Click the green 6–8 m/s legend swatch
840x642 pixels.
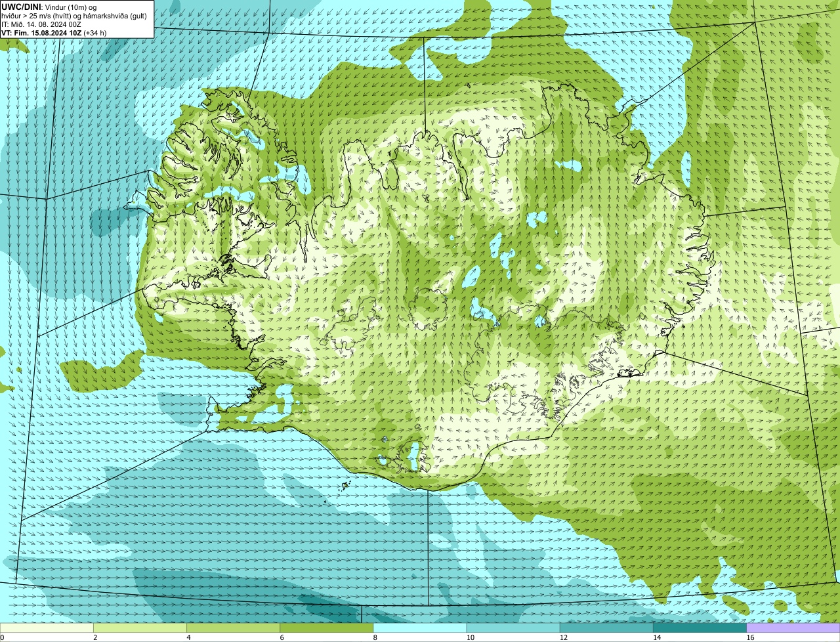click(327, 628)
